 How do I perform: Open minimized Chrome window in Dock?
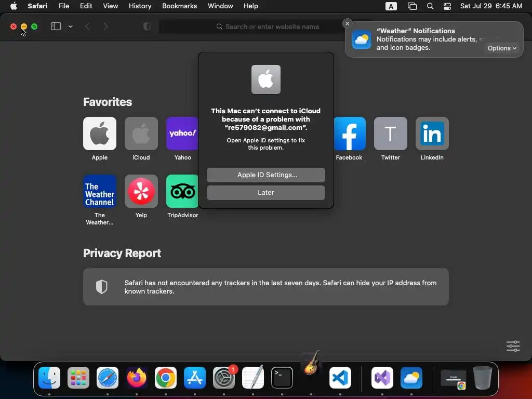coord(453,379)
